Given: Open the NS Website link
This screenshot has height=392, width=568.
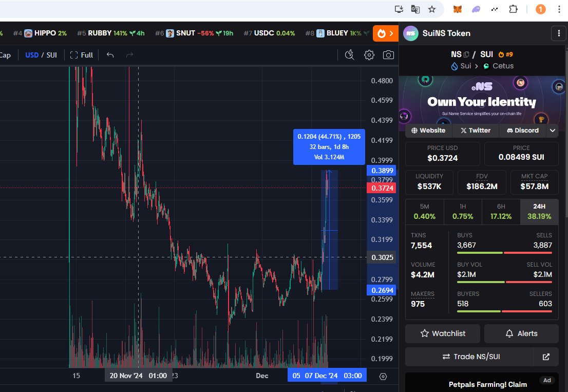Looking at the screenshot, I should point(428,130).
